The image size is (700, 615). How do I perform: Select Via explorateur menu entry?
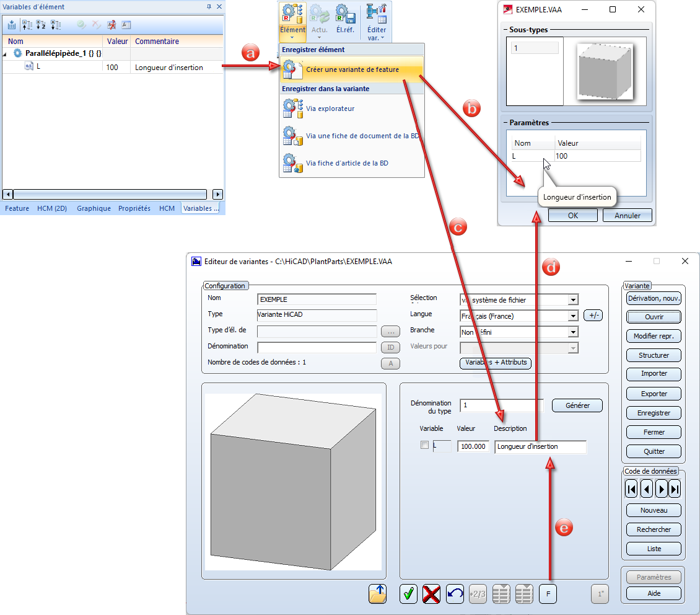tap(352, 108)
